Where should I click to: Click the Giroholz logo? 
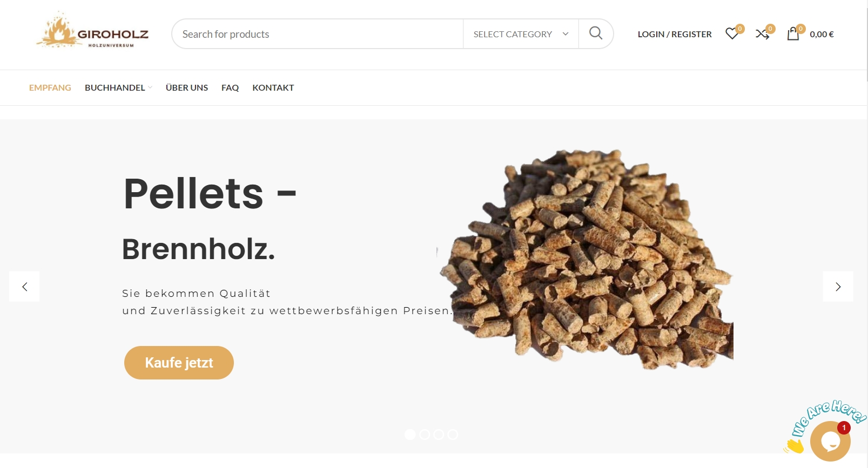pyautogui.click(x=92, y=30)
